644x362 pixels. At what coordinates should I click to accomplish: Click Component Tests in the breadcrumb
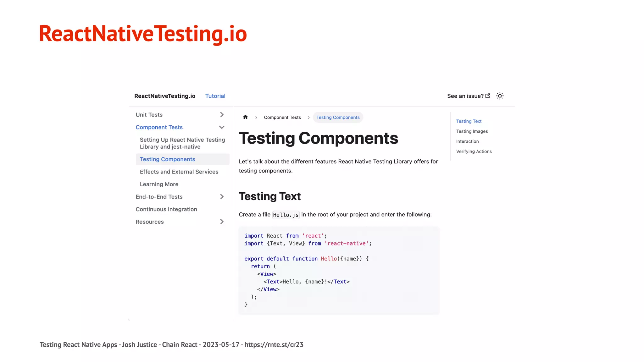[282, 118]
